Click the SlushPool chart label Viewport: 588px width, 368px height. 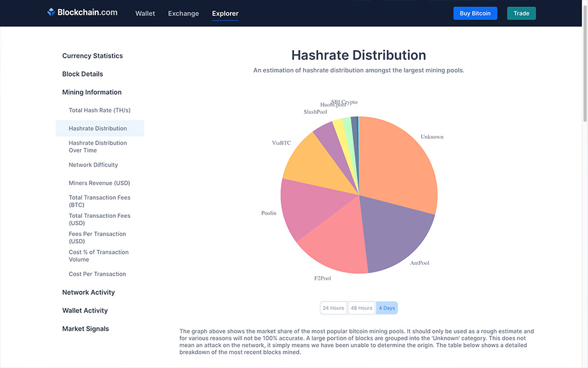(315, 112)
